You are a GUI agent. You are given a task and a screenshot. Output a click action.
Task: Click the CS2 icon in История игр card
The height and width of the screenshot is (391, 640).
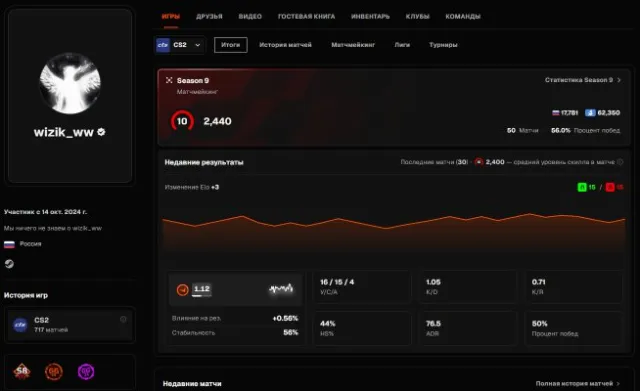pyautogui.click(x=20, y=325)
